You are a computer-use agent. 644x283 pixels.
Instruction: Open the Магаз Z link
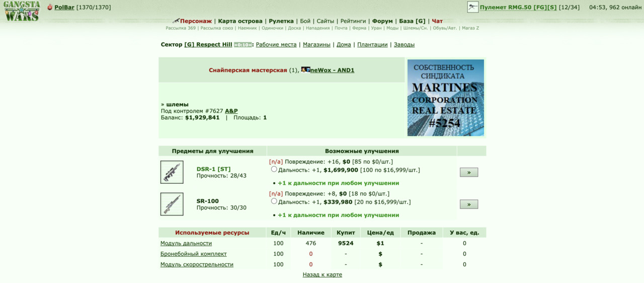[470, 28]
